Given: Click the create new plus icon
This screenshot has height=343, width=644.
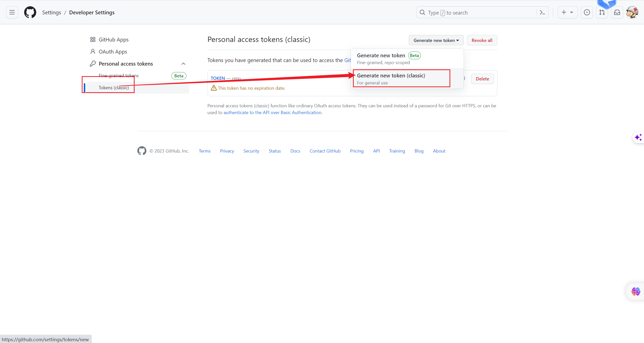Looking at the screenshot, I should coord(563,12).
